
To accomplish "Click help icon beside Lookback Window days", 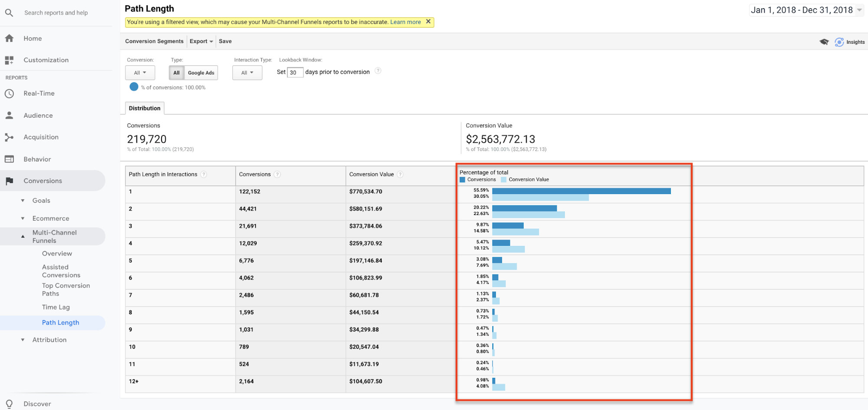I will tap(378, 71).
